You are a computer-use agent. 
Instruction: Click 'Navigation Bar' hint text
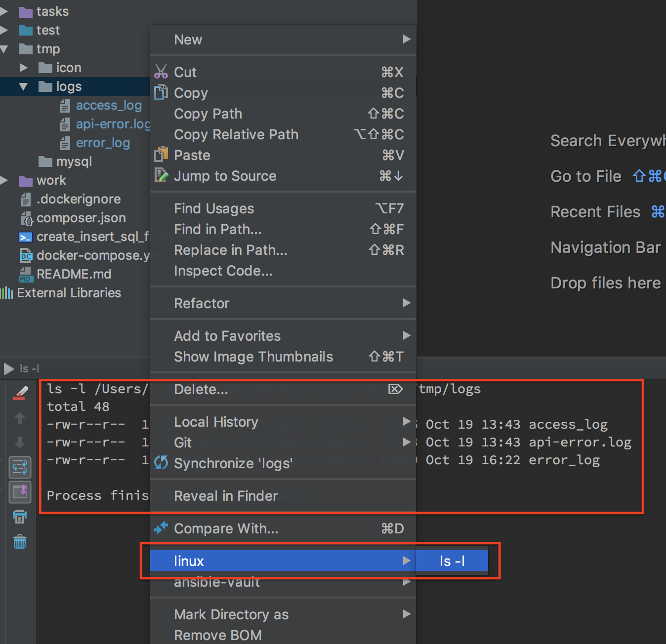[x=606, y=247]
